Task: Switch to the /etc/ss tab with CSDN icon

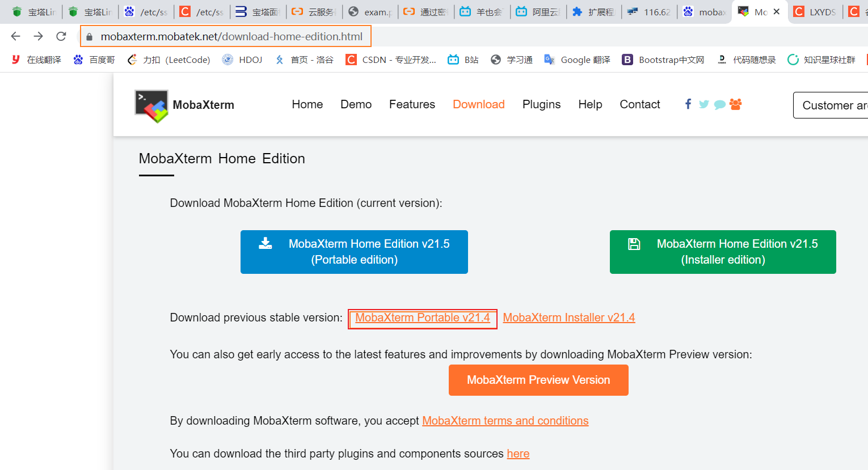Action: [202, 12]
